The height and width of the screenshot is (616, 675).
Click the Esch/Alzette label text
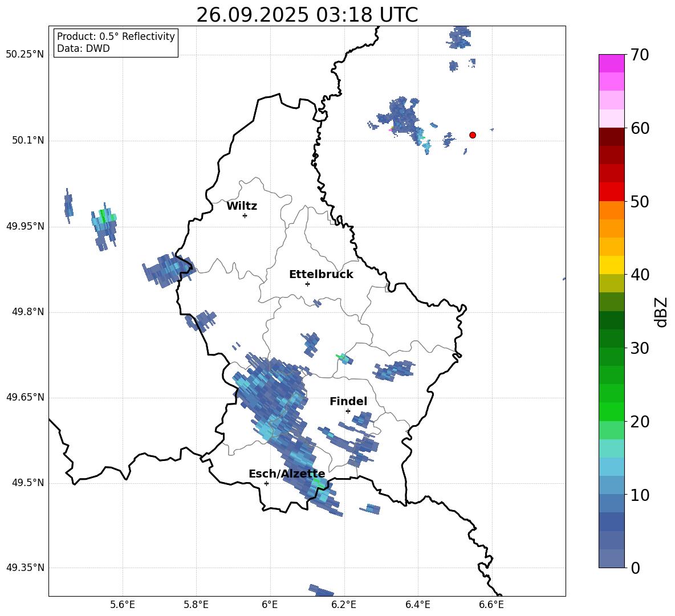[287, 474]
